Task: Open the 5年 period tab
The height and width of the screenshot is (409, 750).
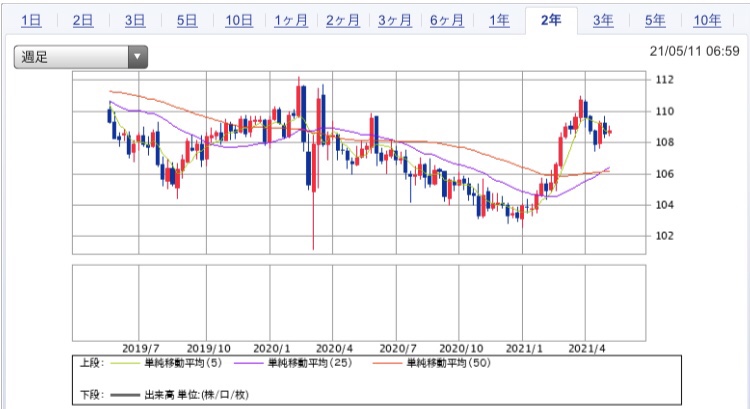Action: [x=655, y=20]
